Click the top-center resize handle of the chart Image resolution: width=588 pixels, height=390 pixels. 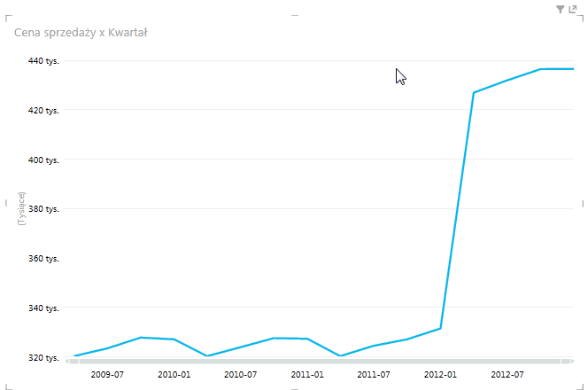click(x=294, y=13)
